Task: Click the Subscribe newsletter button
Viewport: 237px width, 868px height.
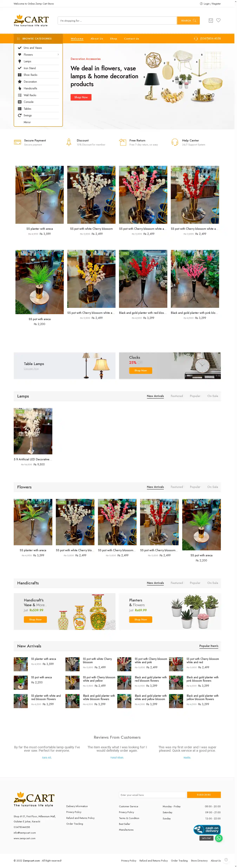Action: coord(204,794)
